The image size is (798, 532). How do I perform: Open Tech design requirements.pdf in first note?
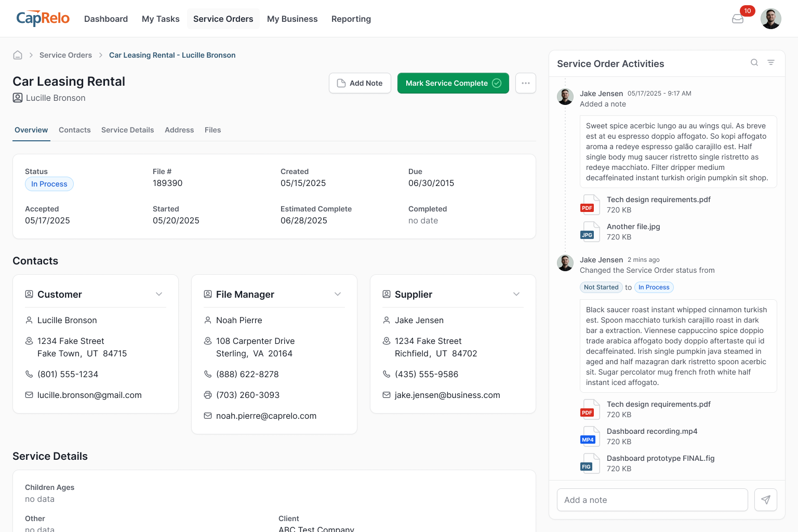pyautogui.click(x=658, y=200)
